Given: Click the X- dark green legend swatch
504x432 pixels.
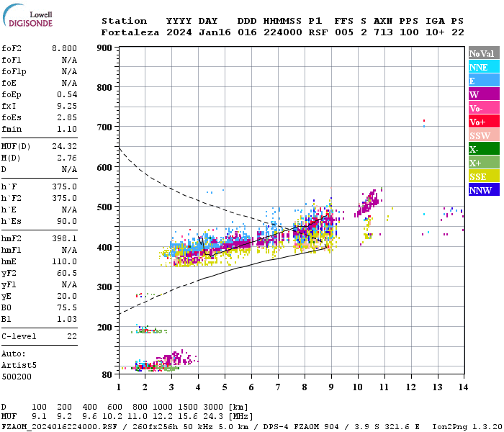Looking at the screenshot, I should pyautogui.click(x=484, y=148).
